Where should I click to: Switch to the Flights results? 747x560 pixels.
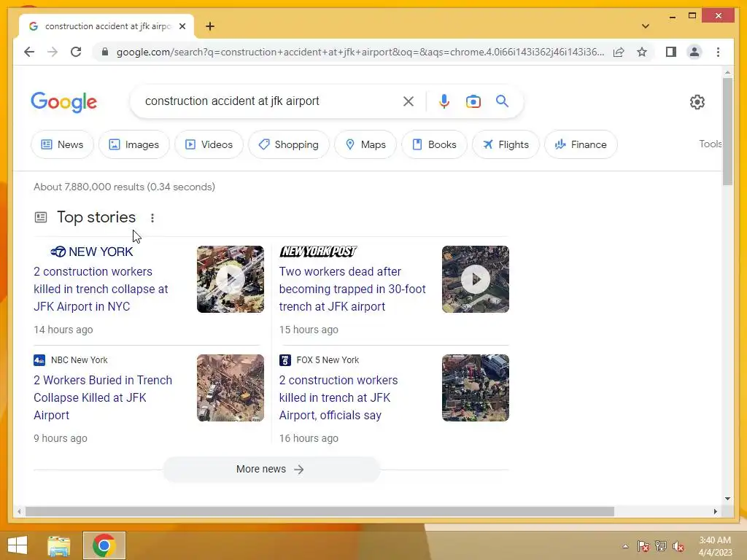[x=506, y=144]
